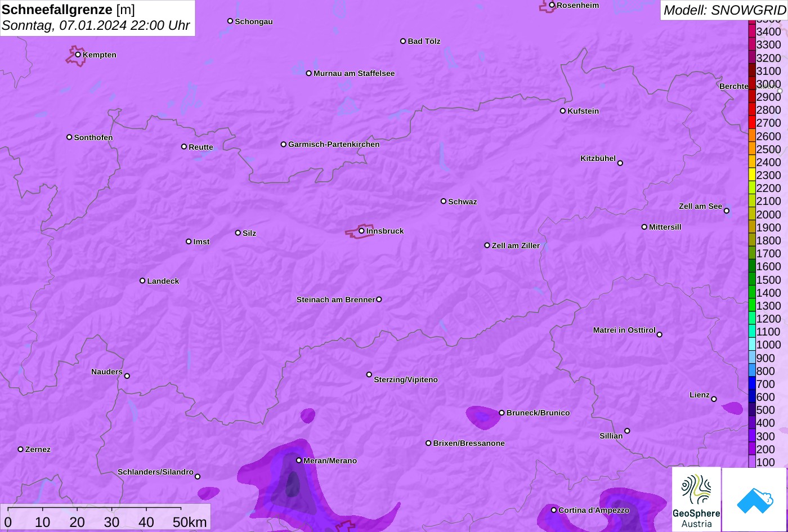This screenshot has height=532, width=788.
Task: Click the Bruneck/Brunico marker dot
Action: [502, 413]
